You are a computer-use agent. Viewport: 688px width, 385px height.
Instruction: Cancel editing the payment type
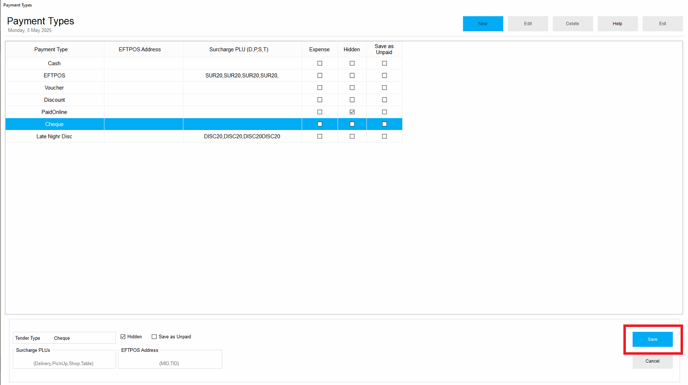[x=652, y=361]
